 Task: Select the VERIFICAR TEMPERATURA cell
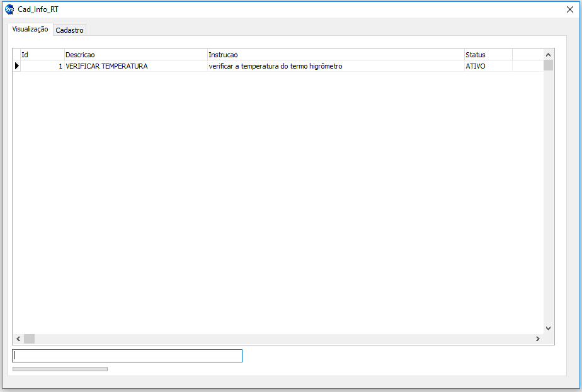point(135,66)
